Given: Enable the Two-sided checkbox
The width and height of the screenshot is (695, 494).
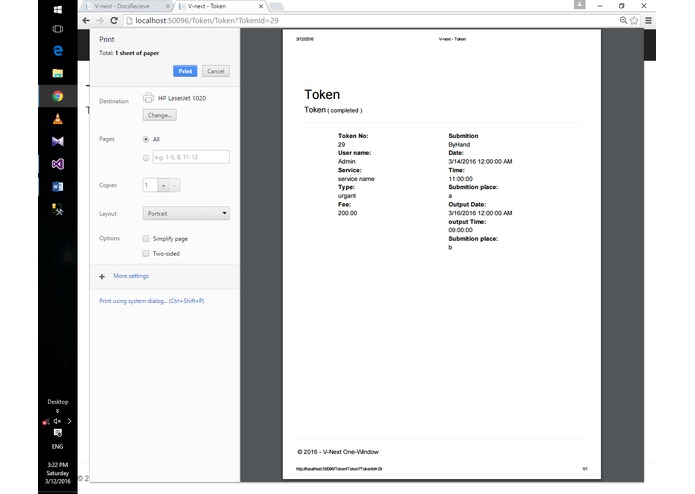Looking at the screenshot, I should 146,253.
